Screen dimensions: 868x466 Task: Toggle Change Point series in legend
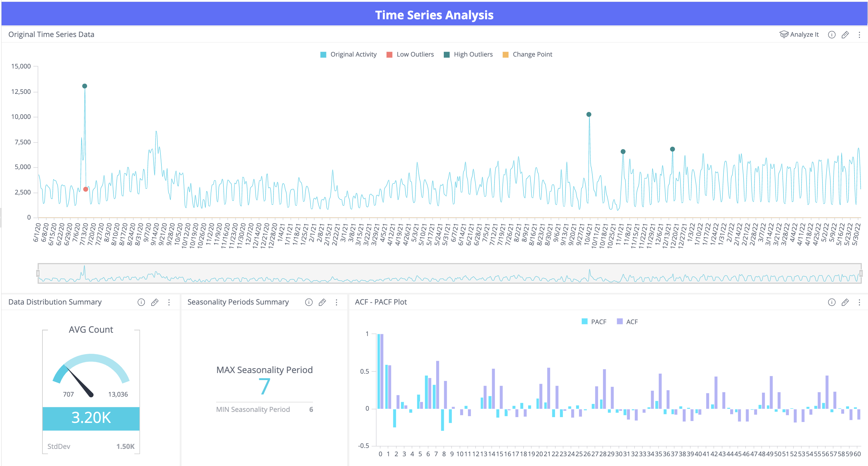point(527,55)
